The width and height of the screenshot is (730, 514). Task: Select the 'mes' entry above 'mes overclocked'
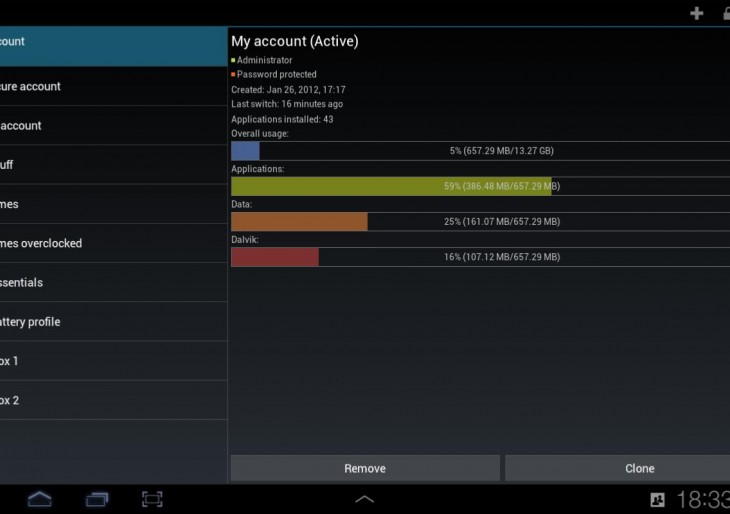(x=114, y=204)
